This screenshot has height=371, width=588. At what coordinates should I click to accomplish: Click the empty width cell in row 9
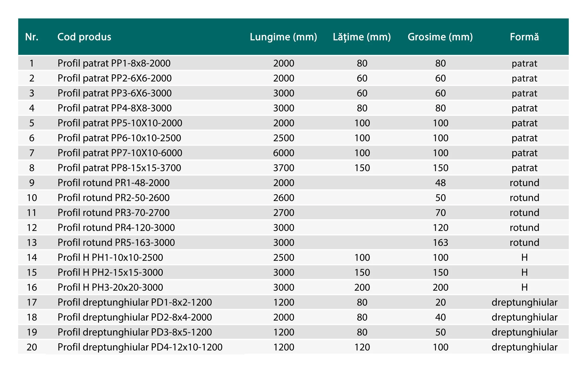362,183
